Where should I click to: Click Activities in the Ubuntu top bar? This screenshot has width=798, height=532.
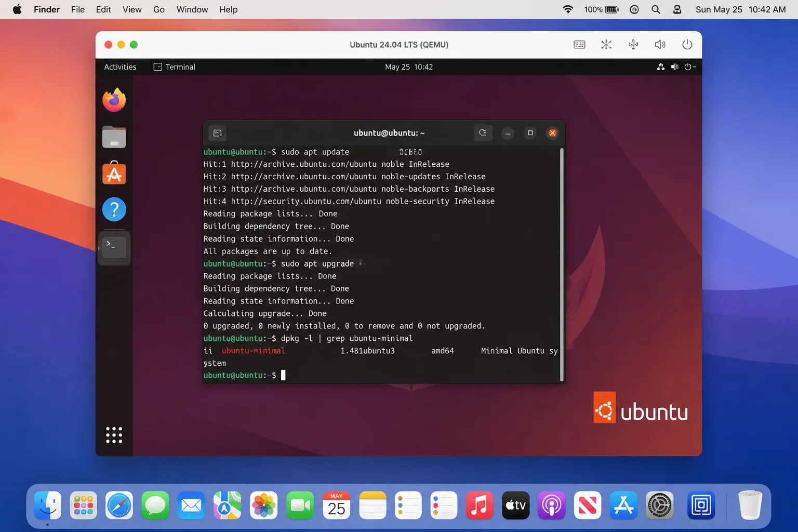(x=120, y=67)
